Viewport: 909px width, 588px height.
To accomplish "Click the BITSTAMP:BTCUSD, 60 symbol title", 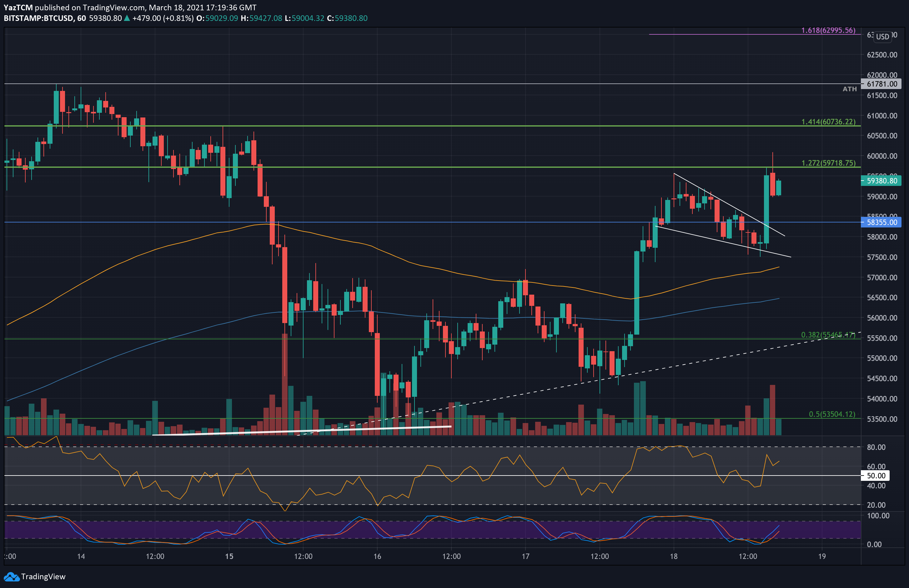I will coord(45,18).
